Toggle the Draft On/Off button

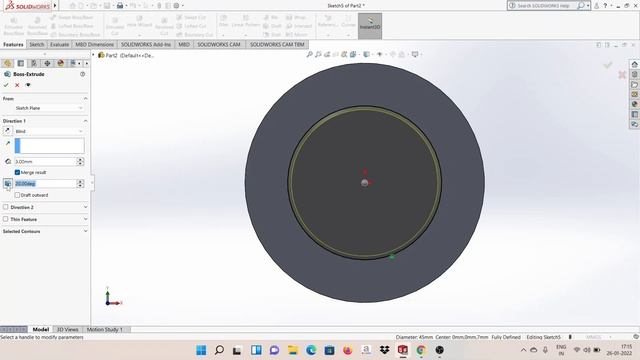pyautogui.click(x=7, y=184)
